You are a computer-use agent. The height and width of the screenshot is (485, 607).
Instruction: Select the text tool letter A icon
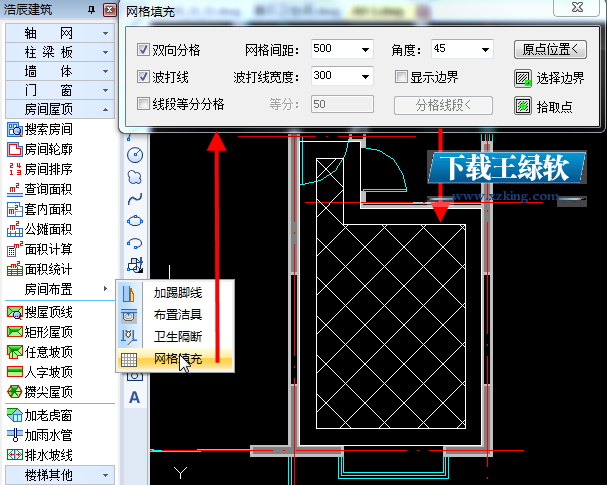click(134, 398)
